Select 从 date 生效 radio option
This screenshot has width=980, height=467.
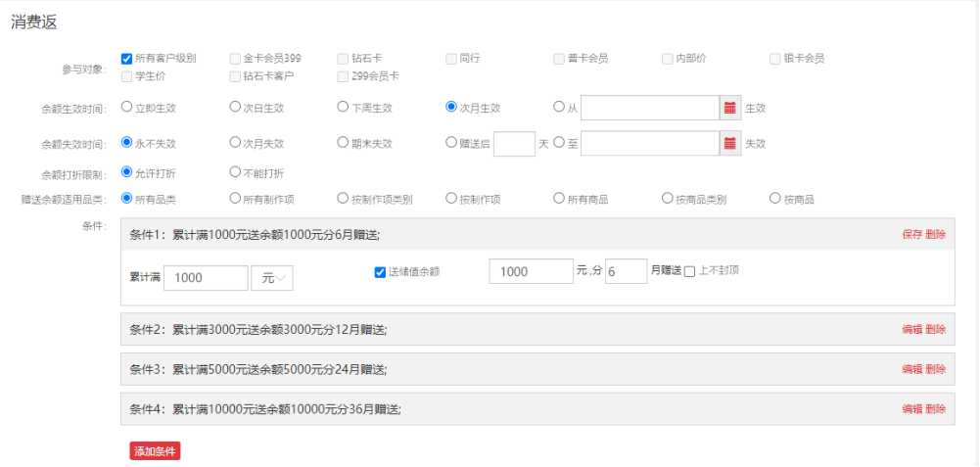click(559, 107)
